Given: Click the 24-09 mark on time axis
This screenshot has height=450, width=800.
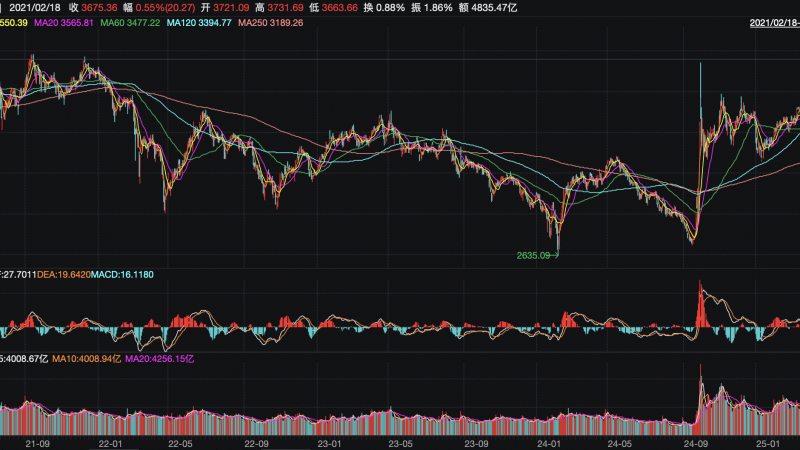Looking at the screenshot, I should (693, 441).
